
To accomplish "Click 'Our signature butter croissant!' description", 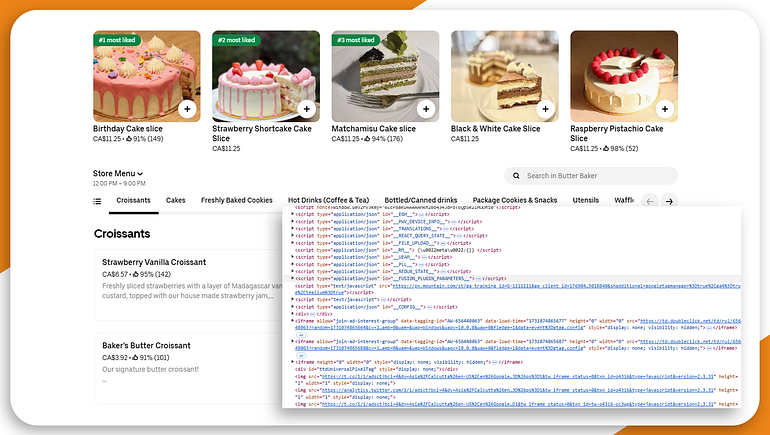I will [x=150, y=369].
